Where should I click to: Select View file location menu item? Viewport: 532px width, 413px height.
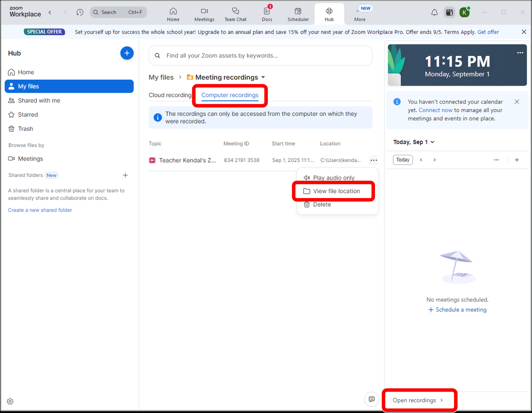[336, 191]
